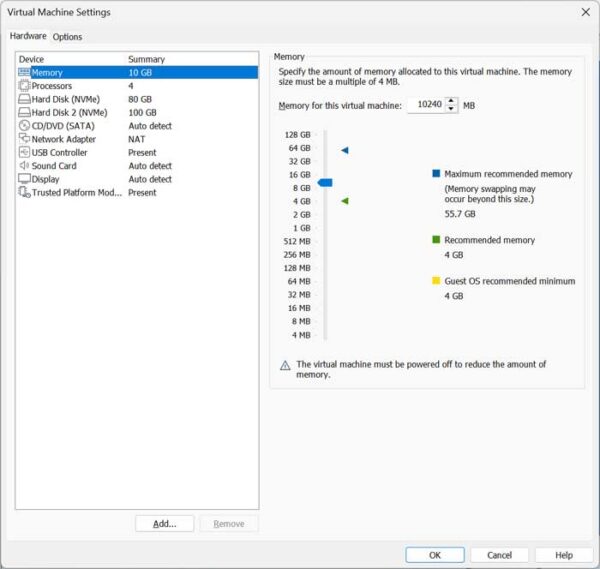Click the Hard Disk 2 (NVMe) drive icon

click(24, 112)
